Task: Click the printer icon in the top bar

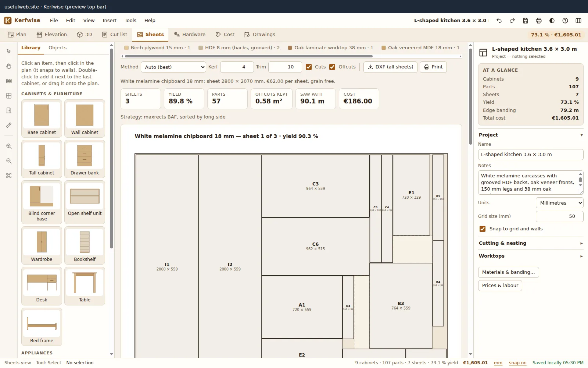Action: click(539, 21)
